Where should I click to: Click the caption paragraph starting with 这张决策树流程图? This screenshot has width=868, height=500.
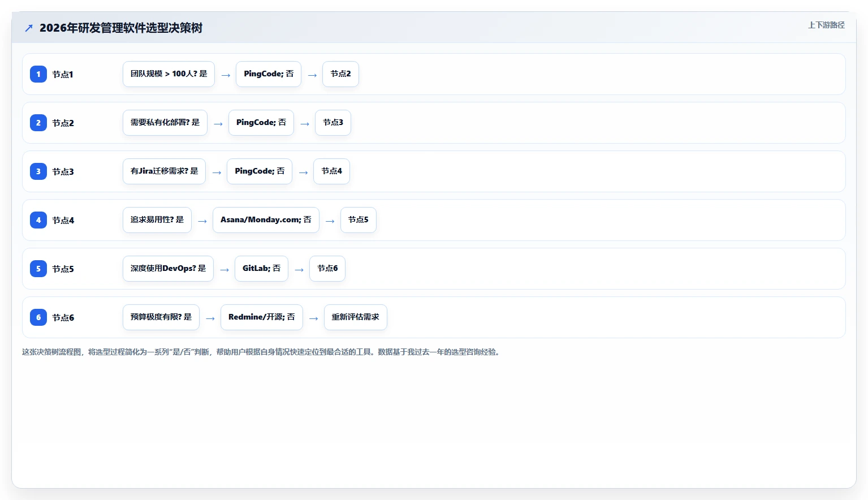(x=262, y=352)
